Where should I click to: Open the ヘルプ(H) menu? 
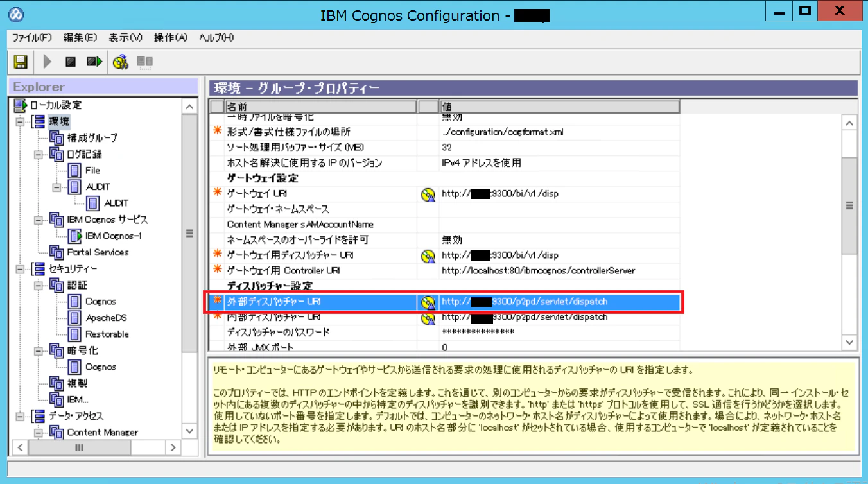tap(216, 38)
